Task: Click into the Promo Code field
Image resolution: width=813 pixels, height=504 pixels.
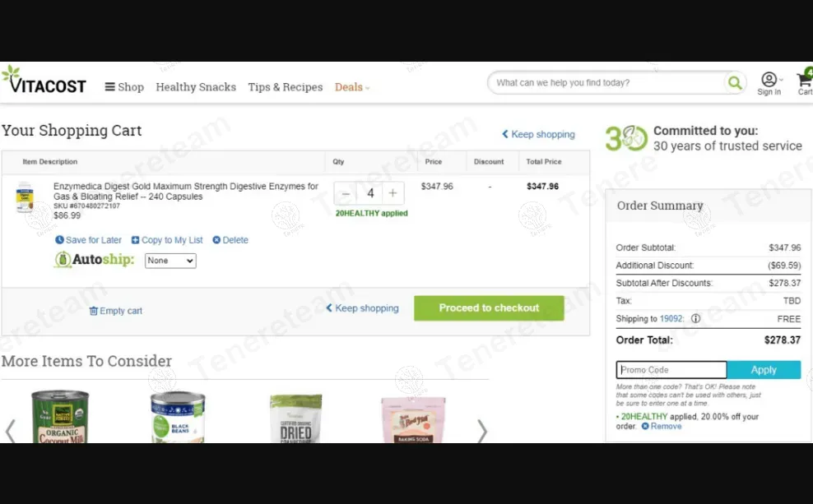Action: point(671,370)
